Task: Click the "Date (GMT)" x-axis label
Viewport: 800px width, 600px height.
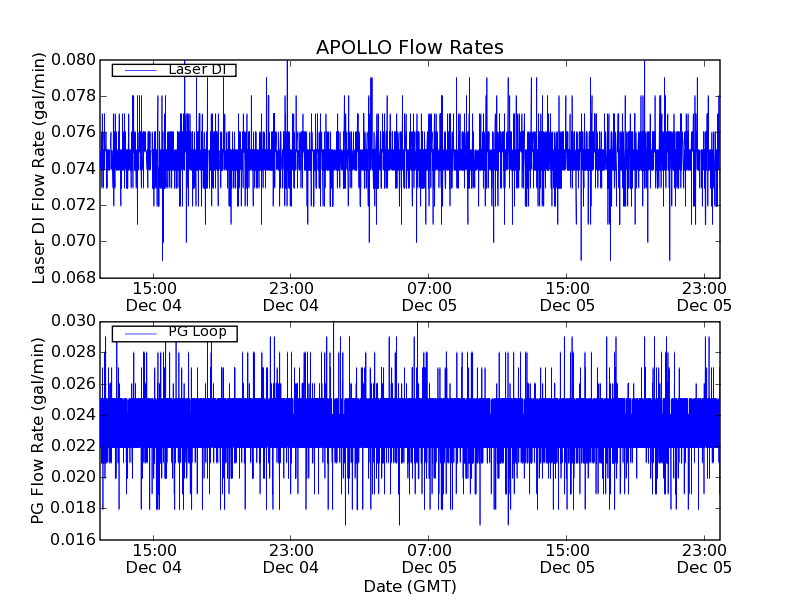Action: pos(409,586)
